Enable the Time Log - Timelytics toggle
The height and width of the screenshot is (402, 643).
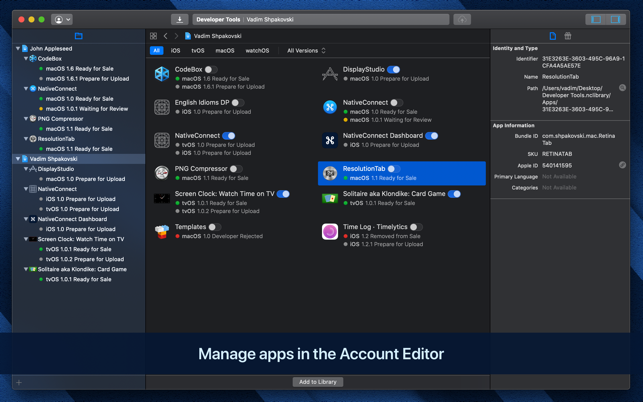click(416, 227)
